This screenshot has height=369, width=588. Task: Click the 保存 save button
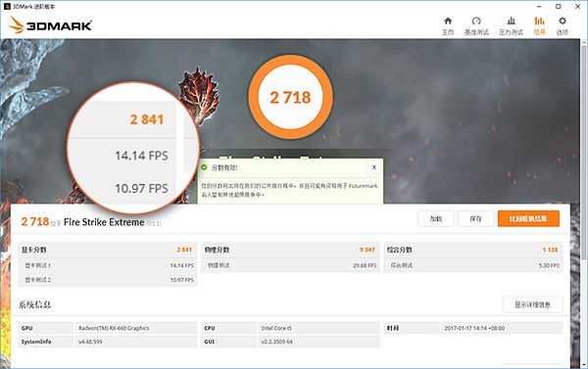coord(475,219)
